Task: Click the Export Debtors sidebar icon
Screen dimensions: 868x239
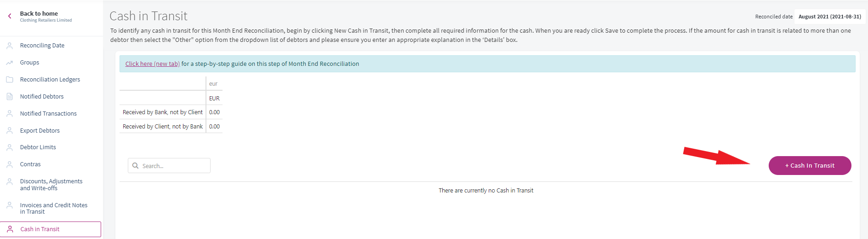Action: click(x=10, y=131)
